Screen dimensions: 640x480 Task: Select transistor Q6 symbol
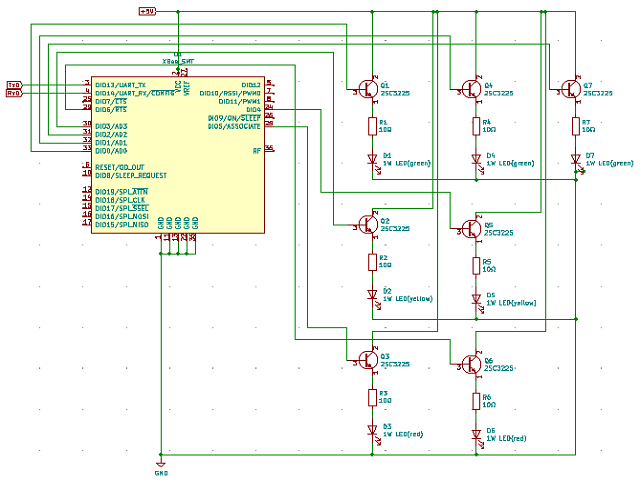pyautogui.click(x=471, y=363)
